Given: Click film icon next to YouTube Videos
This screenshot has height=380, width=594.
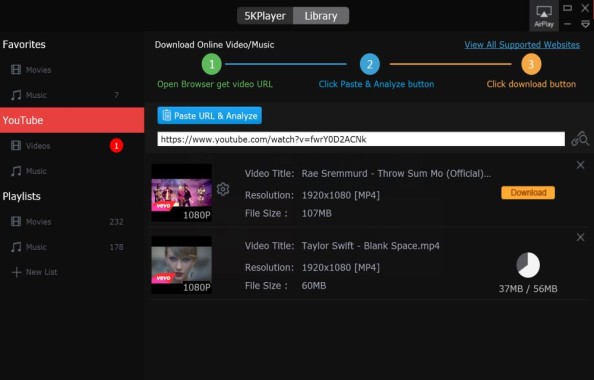Looking at the screenshot, I should [16, 145].
